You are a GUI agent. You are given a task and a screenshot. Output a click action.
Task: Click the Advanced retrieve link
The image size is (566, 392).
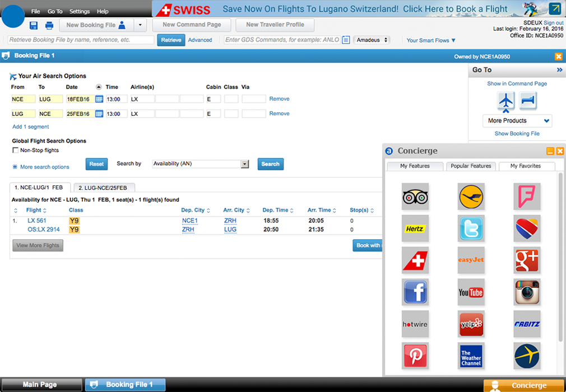click(x=200, y=40)
